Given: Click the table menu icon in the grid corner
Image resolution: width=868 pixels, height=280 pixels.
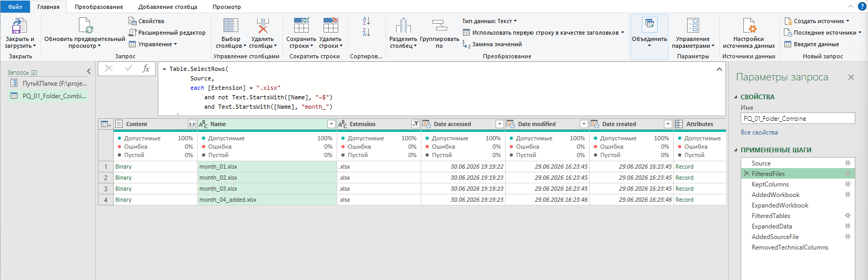Looking at the screenshot, I should 106,124.
